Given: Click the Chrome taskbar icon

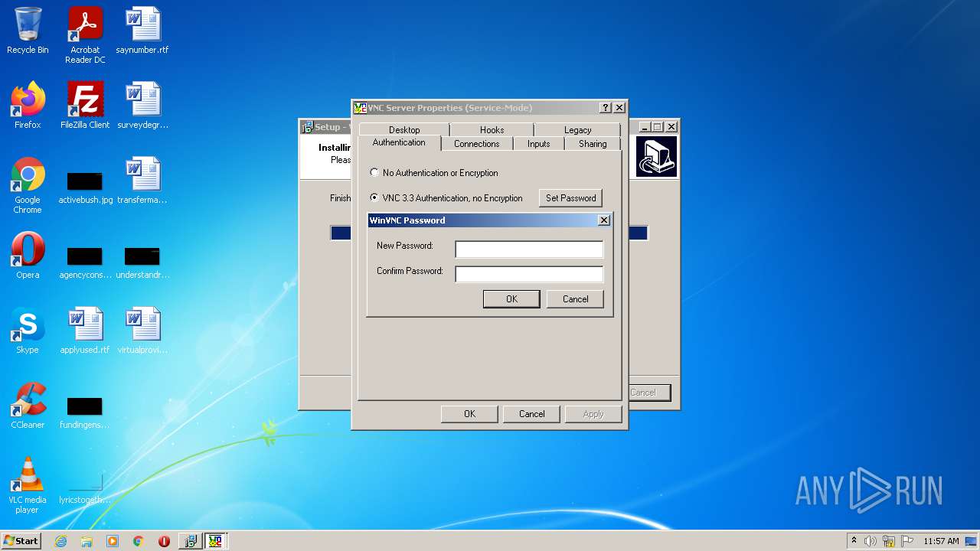Looking at the screenshot, I should (x=138, y=541).
